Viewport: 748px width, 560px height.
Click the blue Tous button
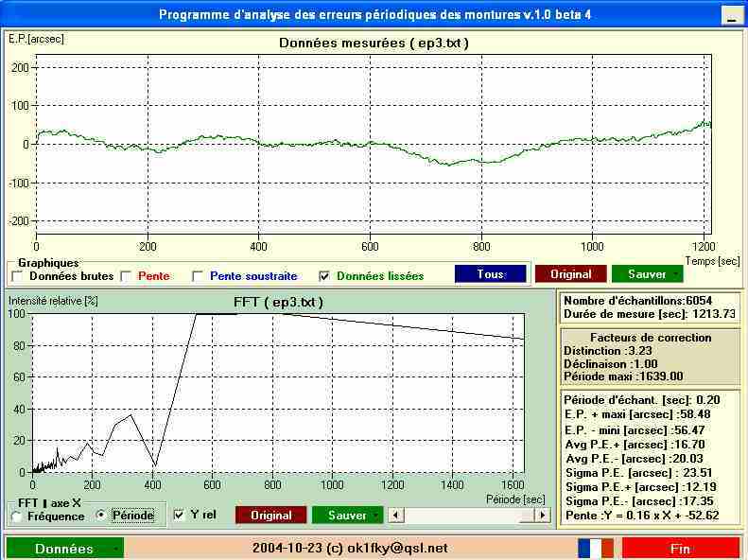click(491, 274)
